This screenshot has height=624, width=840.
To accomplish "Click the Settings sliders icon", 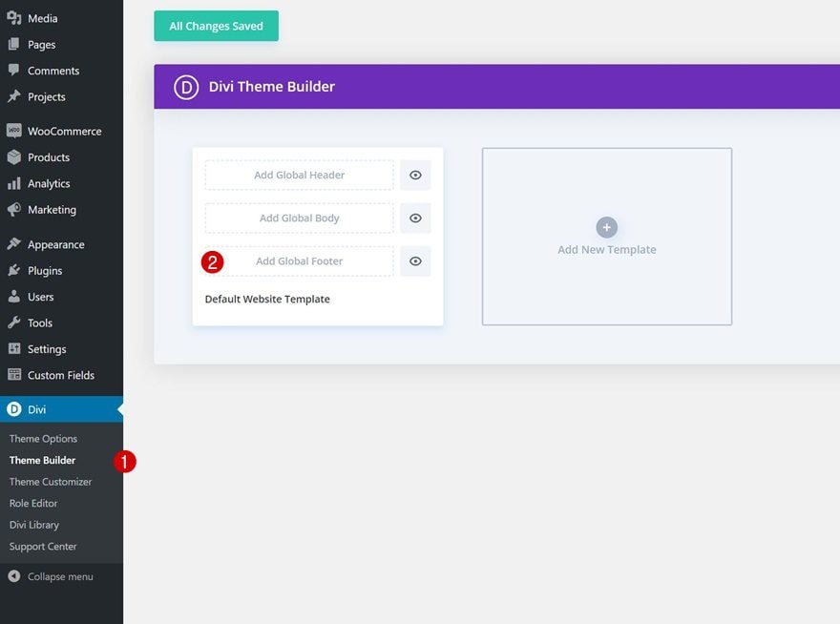I will tap(14, 348).
